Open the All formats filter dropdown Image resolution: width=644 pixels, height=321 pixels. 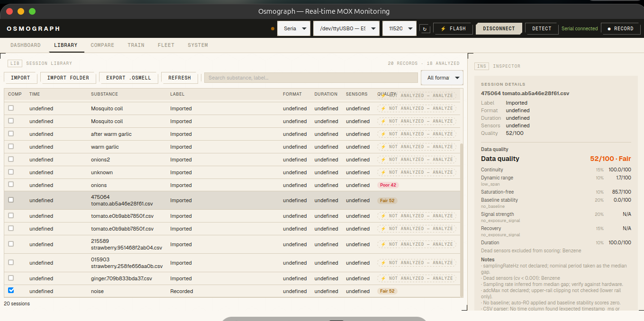[442, 78]
